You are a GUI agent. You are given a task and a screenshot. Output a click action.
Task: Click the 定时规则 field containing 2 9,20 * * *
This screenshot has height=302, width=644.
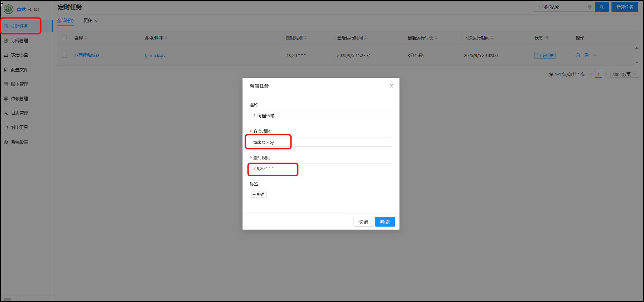coord(321,168)
